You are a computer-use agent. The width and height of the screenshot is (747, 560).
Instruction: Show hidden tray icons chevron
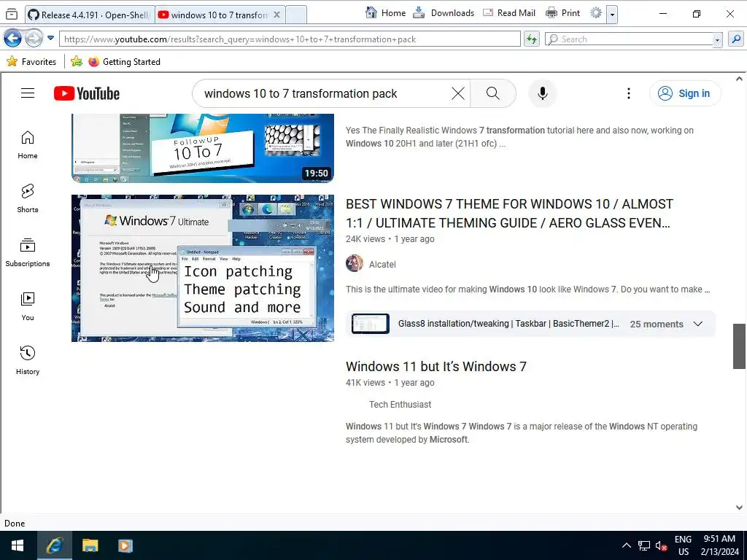click(627, 545)
